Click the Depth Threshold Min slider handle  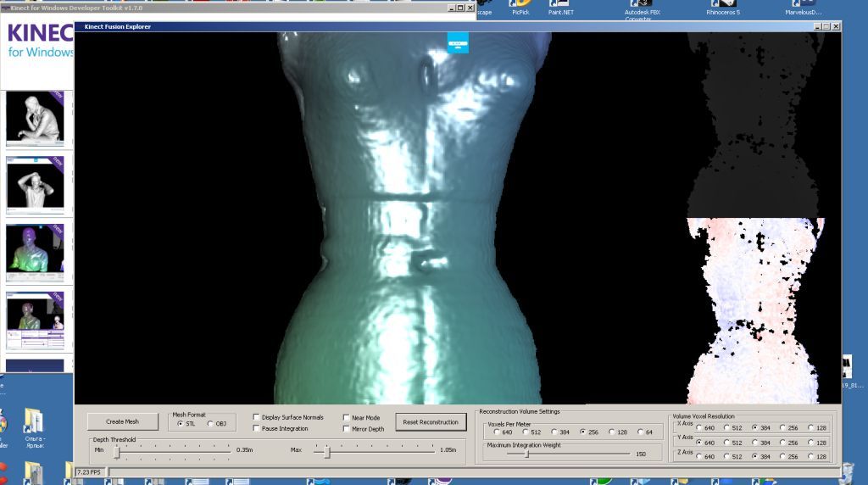117,452
